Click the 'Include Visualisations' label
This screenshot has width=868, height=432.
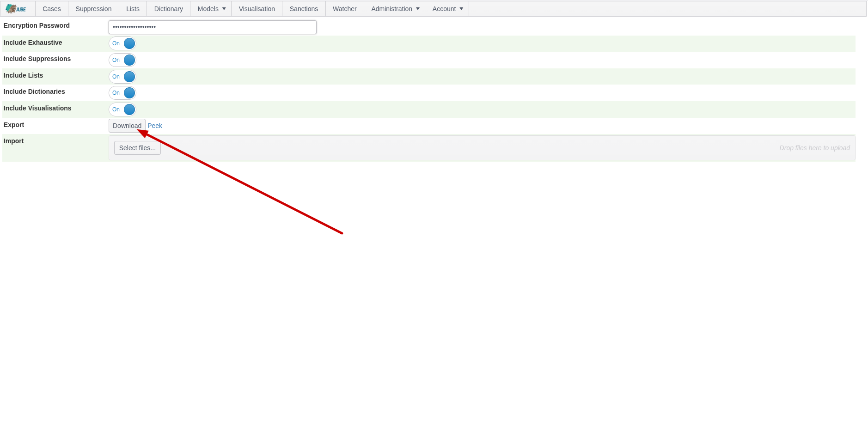point(37,108)
